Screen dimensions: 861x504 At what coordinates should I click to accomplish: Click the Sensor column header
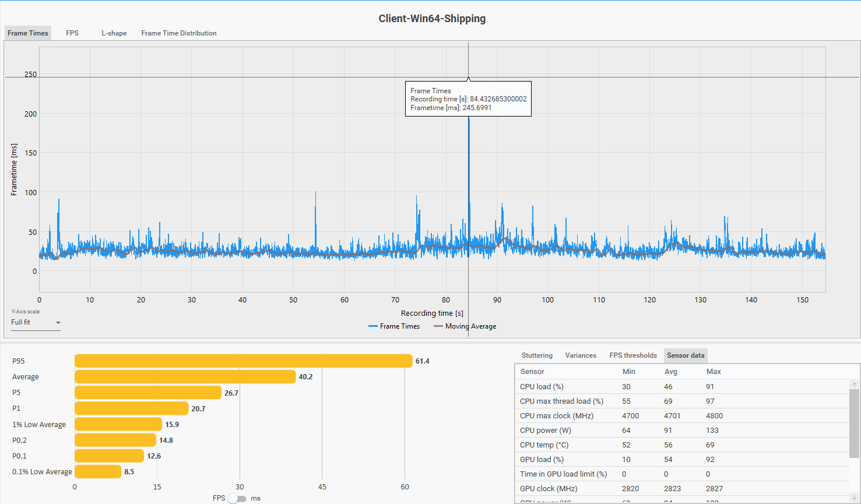[x=532, y=372]
